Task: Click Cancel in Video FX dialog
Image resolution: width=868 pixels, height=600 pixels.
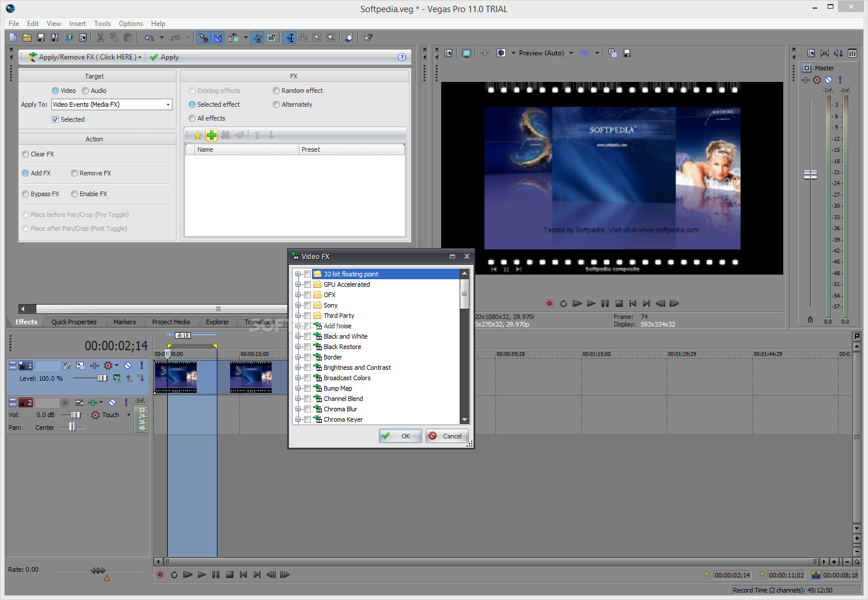Action: point(447,436)
